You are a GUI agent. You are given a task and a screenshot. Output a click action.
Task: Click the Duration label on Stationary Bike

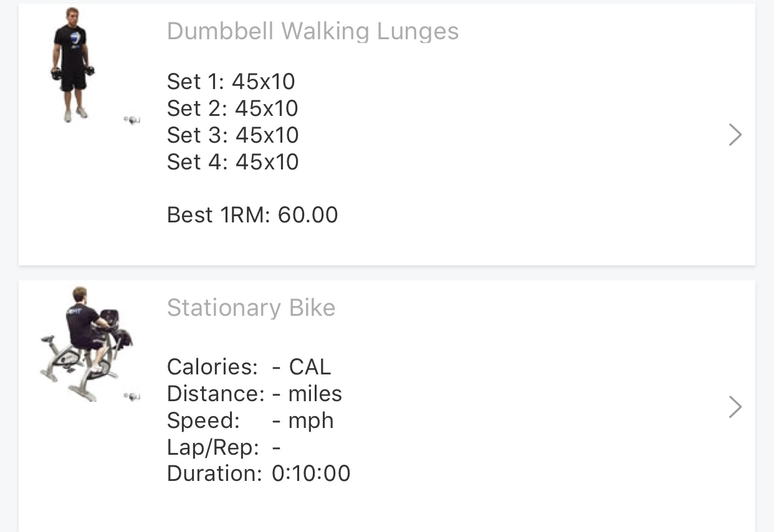click(x=214, y=473)
